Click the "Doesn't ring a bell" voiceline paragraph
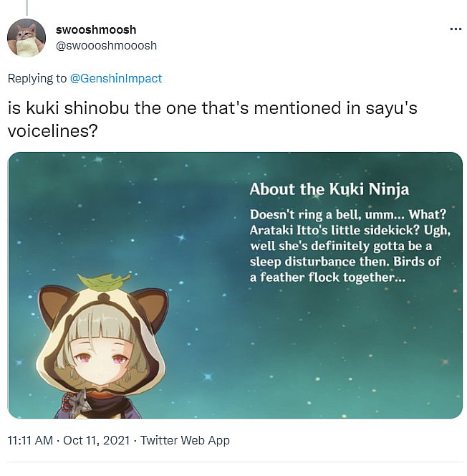467x476 pixels. pyautogui.click(x=350, y=246)
